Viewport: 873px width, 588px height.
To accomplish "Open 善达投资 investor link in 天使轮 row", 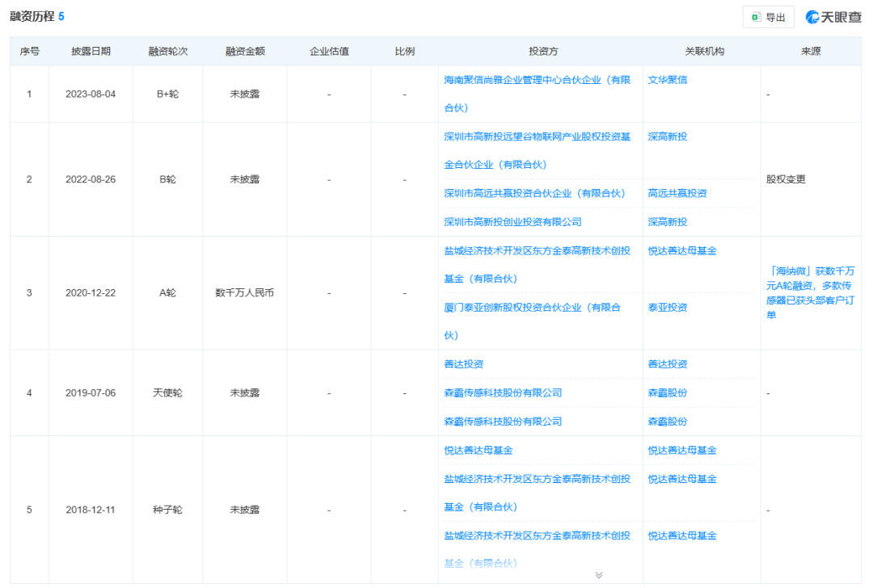I will coord(463,364).
